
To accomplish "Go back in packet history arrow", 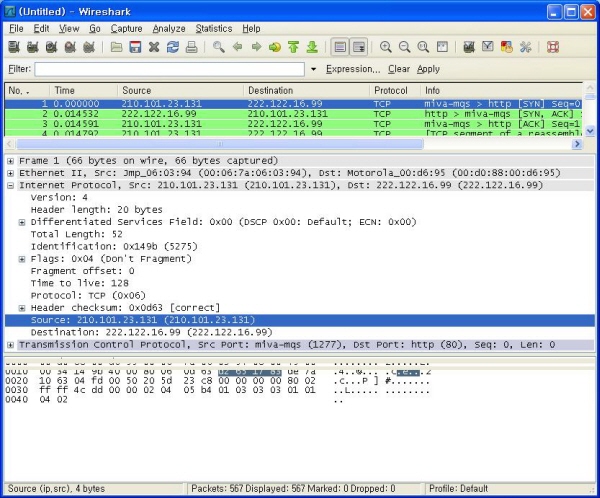I will click(237, 47).
